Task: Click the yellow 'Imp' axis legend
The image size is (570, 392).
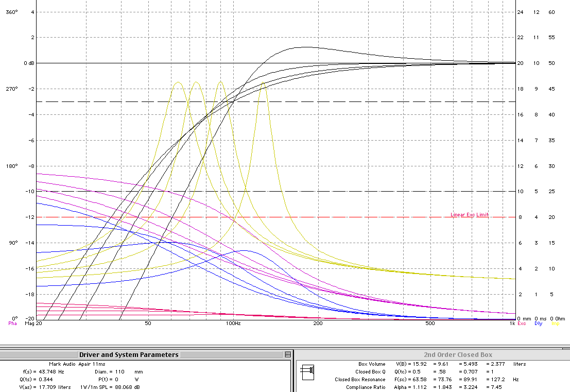Action: coord(555,323)
